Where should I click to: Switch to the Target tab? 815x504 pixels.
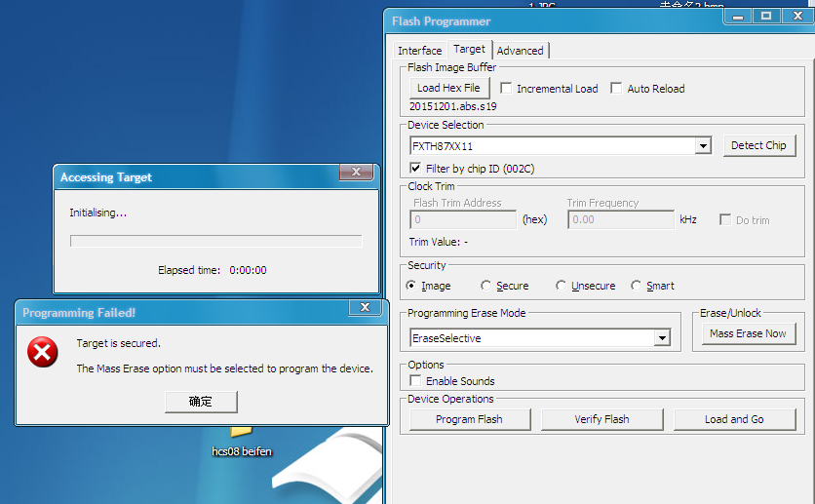[x=469, y=49]
